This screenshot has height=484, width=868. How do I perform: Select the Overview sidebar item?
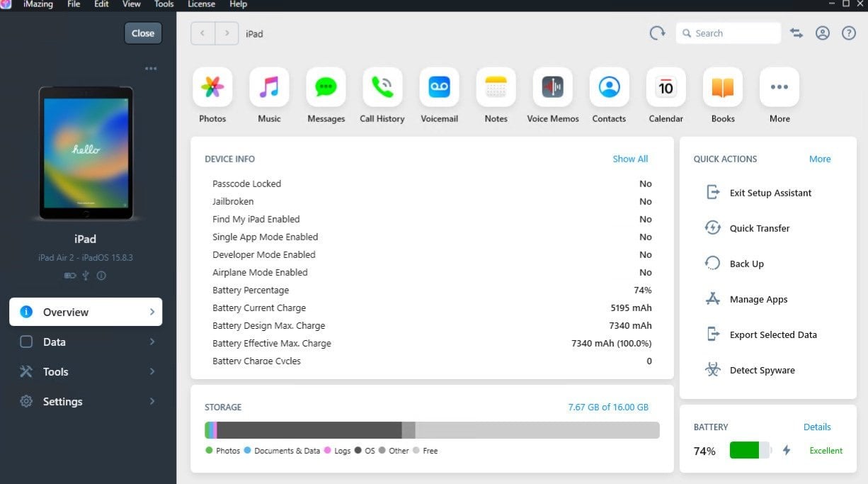(86, 312)
